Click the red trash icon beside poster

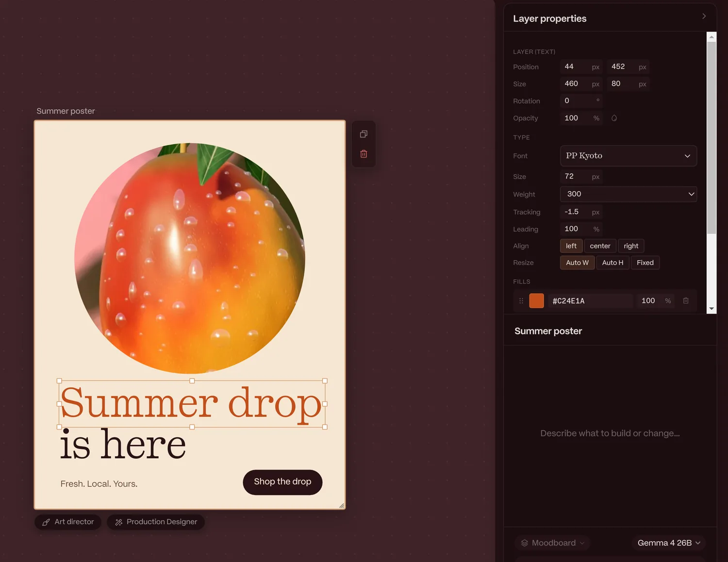pos(364,154)
